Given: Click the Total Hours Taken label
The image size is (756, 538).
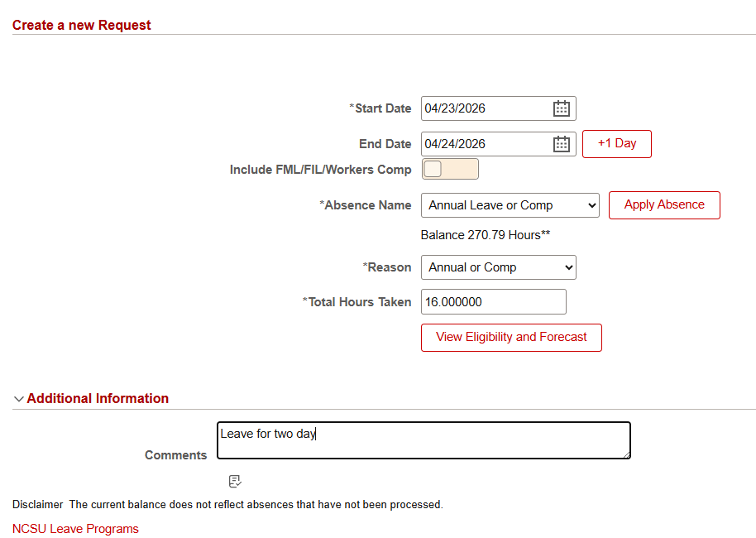Looking at the screenshot, I should pos(356,302).
